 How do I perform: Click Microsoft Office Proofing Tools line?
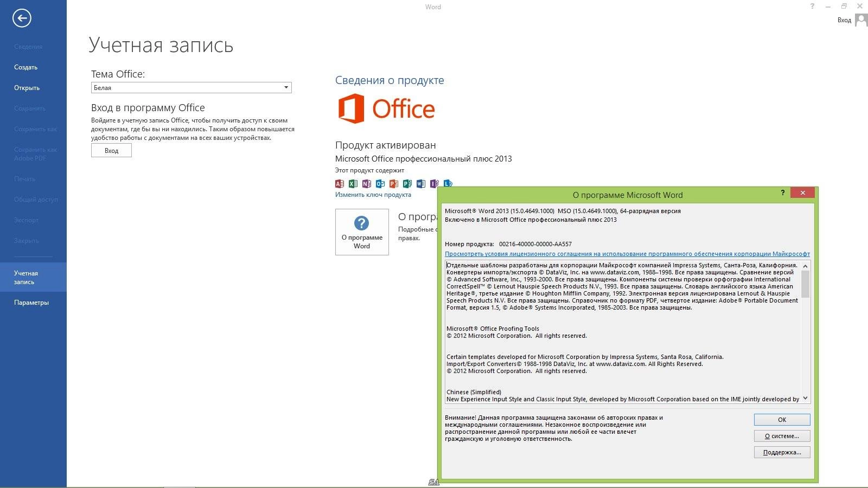point(493,329)
